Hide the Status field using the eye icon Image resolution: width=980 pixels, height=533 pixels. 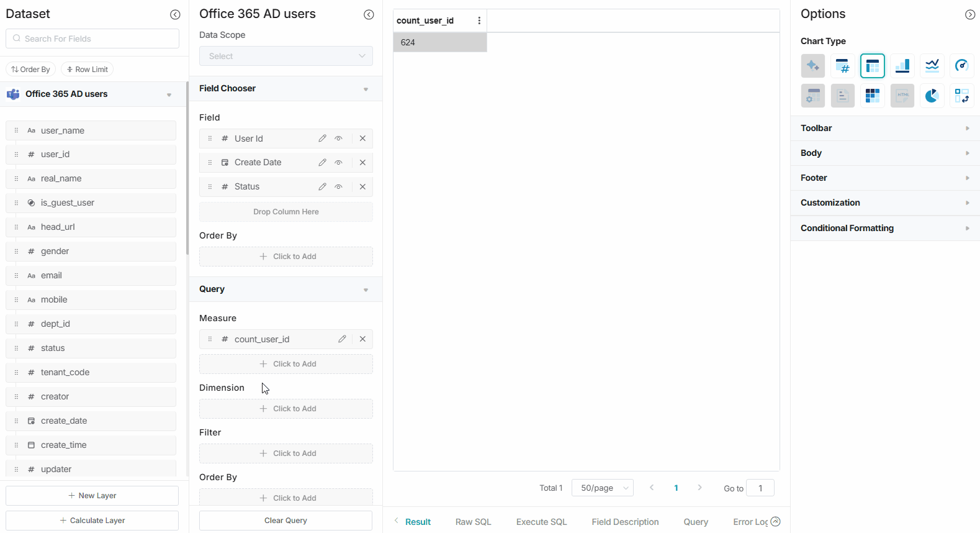[x=338, y=187]
